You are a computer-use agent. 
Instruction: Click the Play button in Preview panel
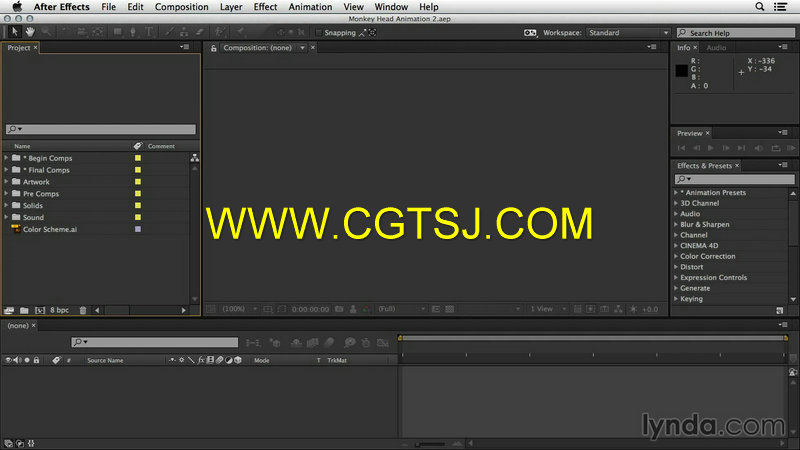tap(711, 148)
